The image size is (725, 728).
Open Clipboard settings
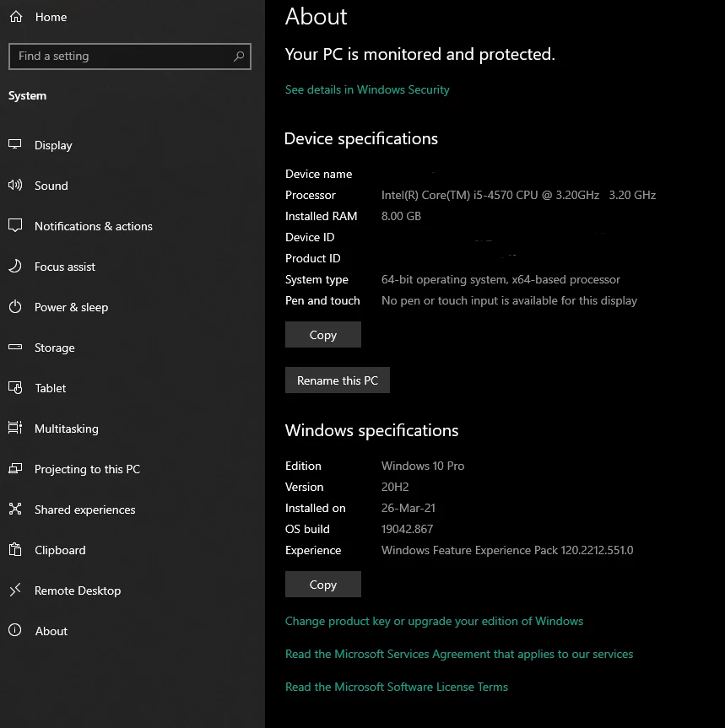click(x=60, y=550)
